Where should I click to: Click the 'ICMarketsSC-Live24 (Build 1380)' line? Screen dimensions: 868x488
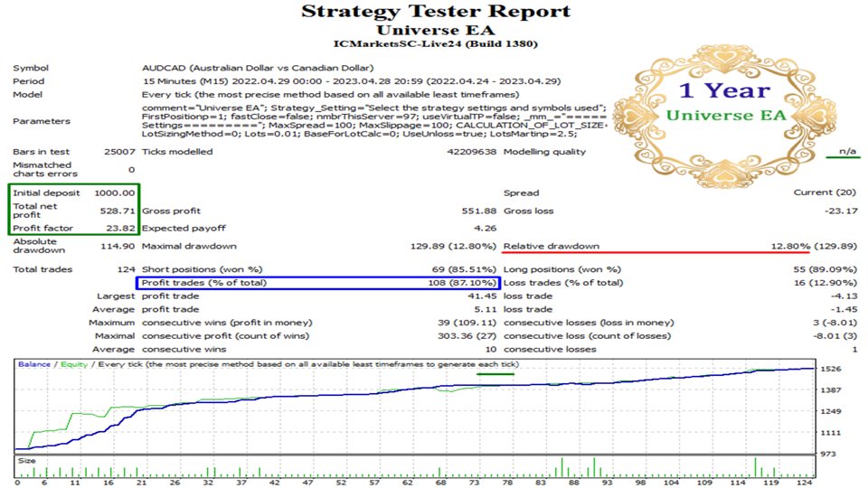click(436, 43)
